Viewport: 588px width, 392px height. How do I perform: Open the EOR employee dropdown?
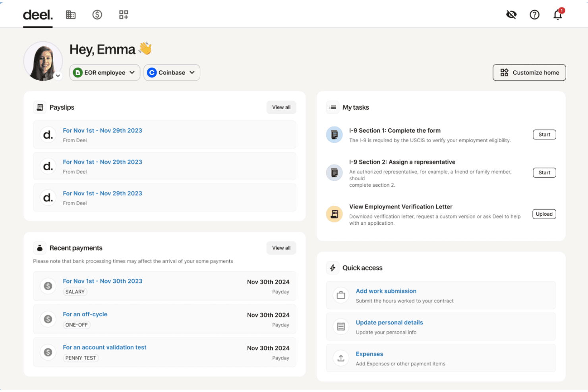pos(105,73)
